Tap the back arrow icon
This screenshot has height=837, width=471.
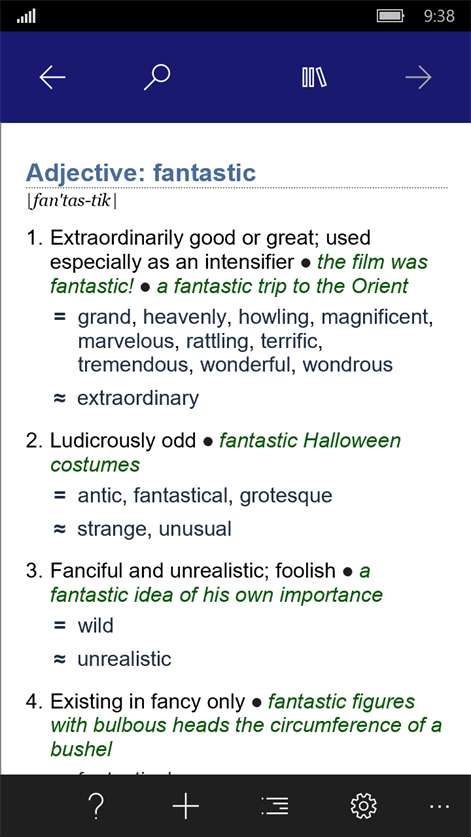pyautogui.click(x=52, y=77)
